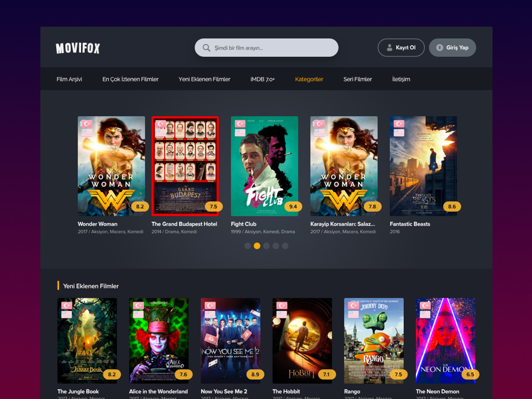View the Rango movie poster
Screen dimensions: 532x399
[x=374, y=340]
